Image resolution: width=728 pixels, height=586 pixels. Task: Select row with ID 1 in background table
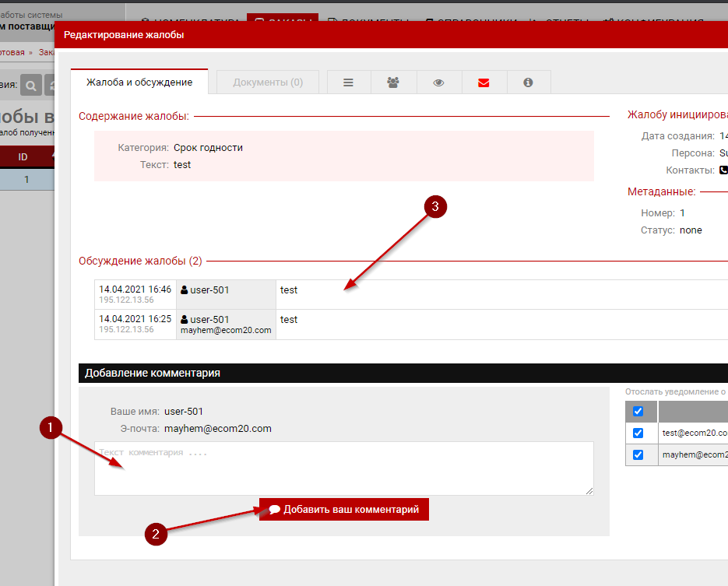[x=26, y=179]
